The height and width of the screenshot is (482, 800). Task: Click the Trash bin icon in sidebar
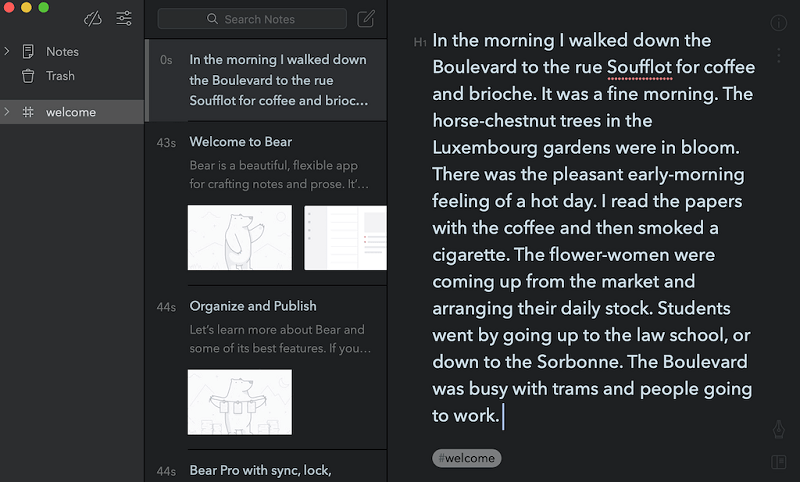pyautogui.click(x=28, y=76)
